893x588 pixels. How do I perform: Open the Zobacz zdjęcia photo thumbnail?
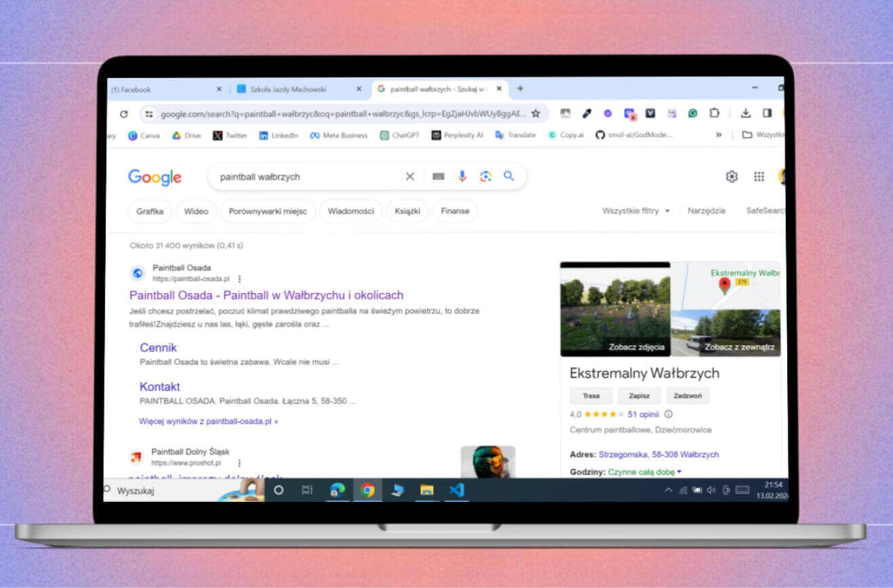pyautogui.click(x=615, y=309)
